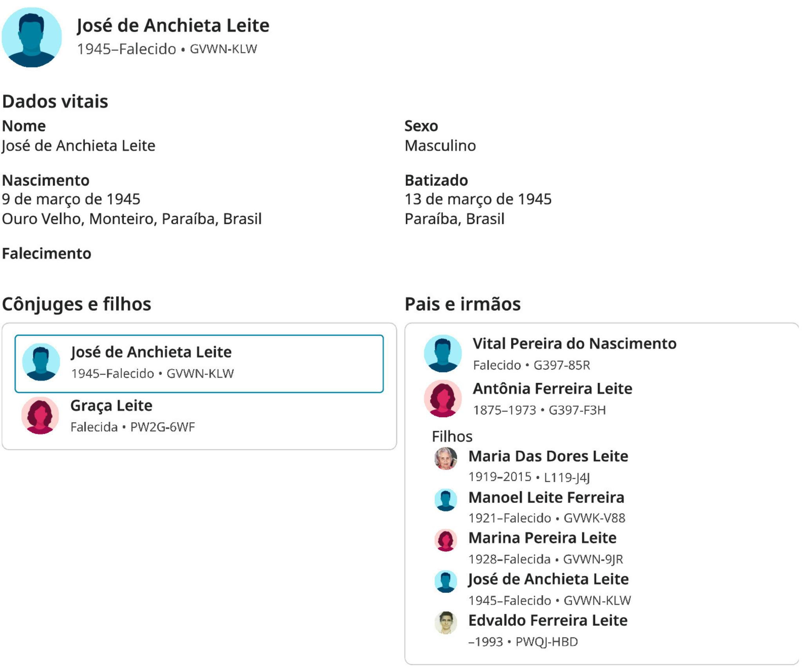The image size is (802, 672).
Task: Select José de Anchieta Leite name in spouse card
Action: (x=151, y=352)
